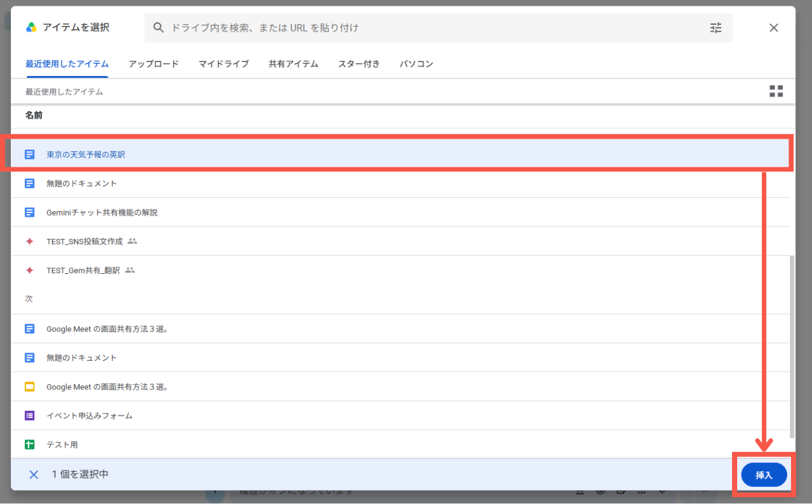Click the file list vertical scrollbar
The height and width of the screenshot is (504, 812).
coord(792,346)
